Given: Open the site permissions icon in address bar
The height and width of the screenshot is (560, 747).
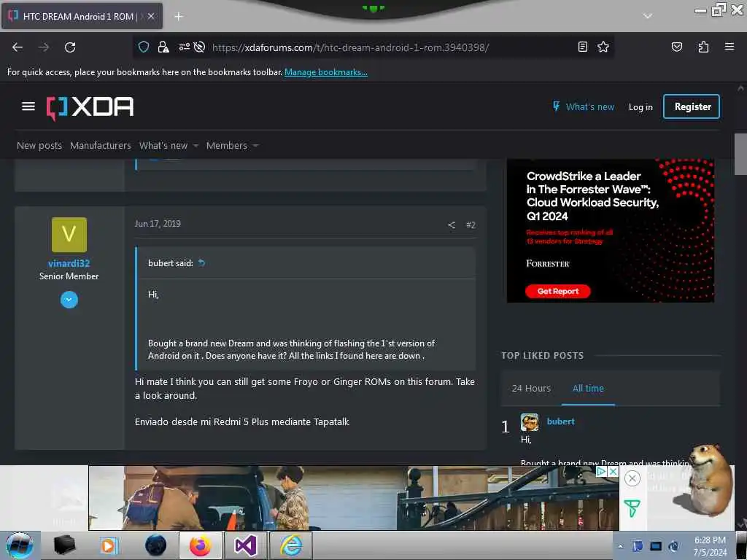Looking at the screenshot, I should pos(184,47).
